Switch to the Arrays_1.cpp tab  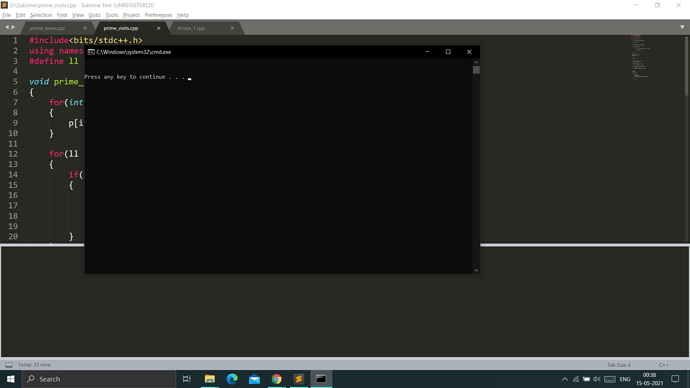point(191,28)
